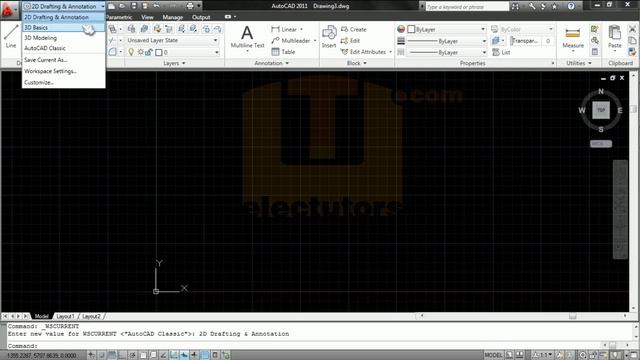Click the TOP face of ViewCube

[601, 110]
